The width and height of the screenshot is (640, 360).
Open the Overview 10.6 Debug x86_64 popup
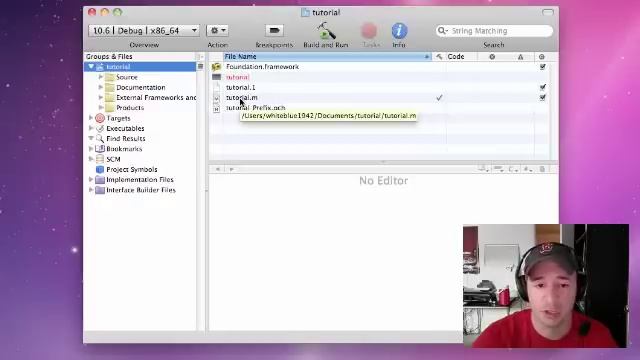tap(144, 31)
